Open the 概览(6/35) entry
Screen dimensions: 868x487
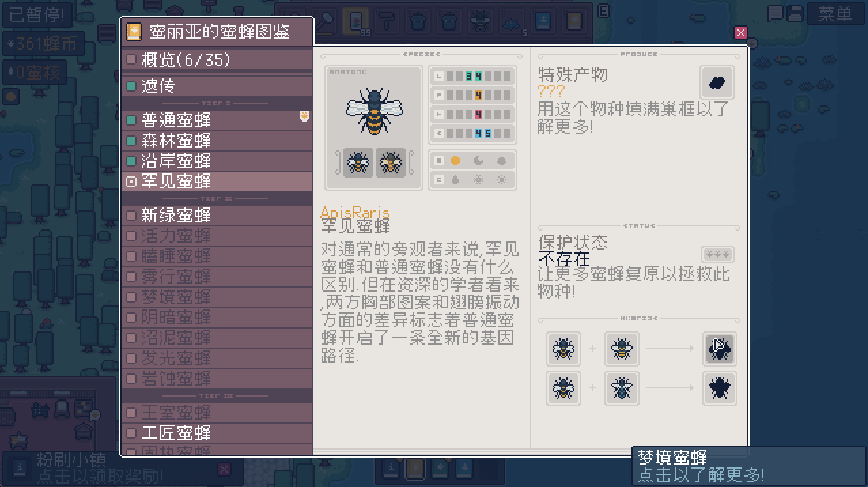point(217,60)
